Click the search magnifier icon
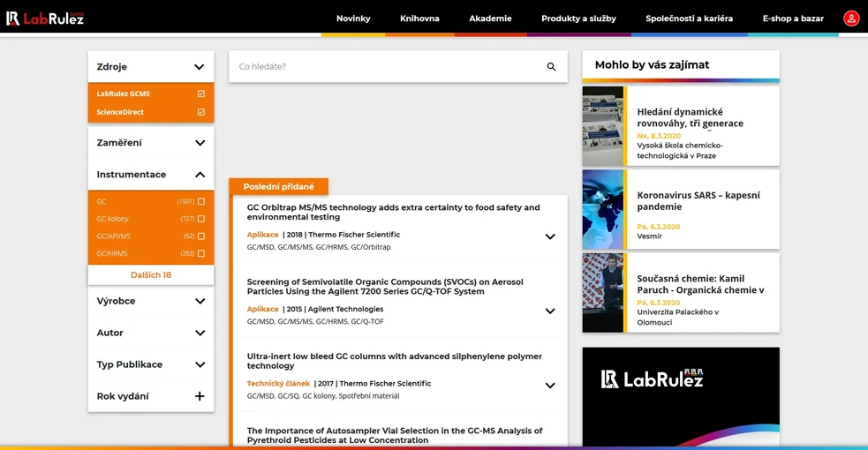 click(551, 67)
